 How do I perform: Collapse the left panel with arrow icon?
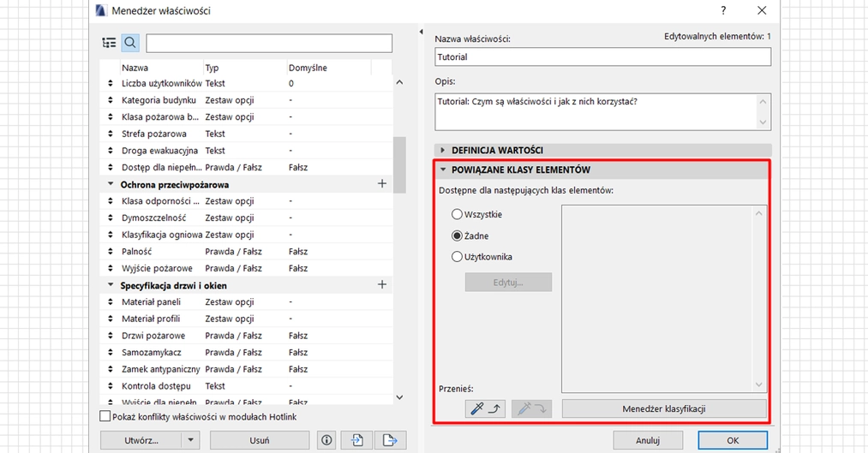pos(421,32)
